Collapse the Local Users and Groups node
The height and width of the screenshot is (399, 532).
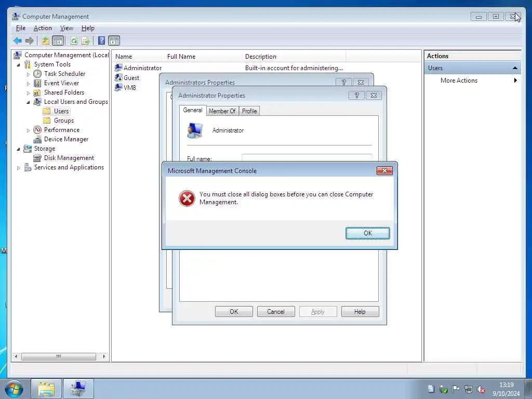coord(28,102)
